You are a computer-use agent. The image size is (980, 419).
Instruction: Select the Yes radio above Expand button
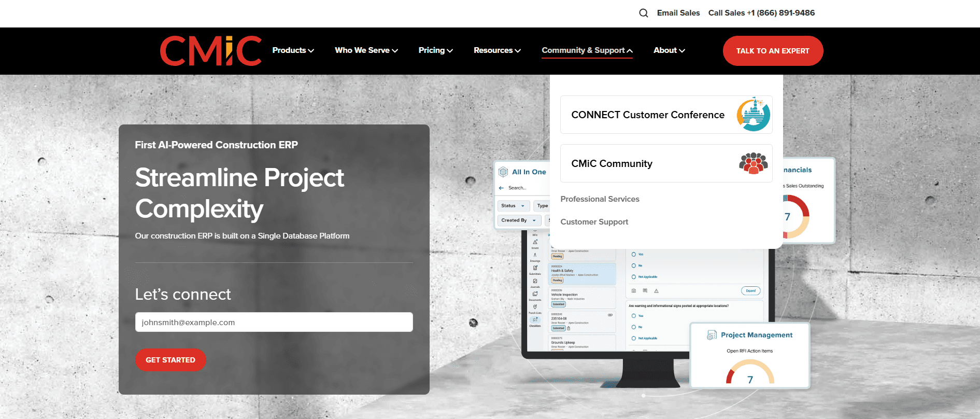point(633,254)
